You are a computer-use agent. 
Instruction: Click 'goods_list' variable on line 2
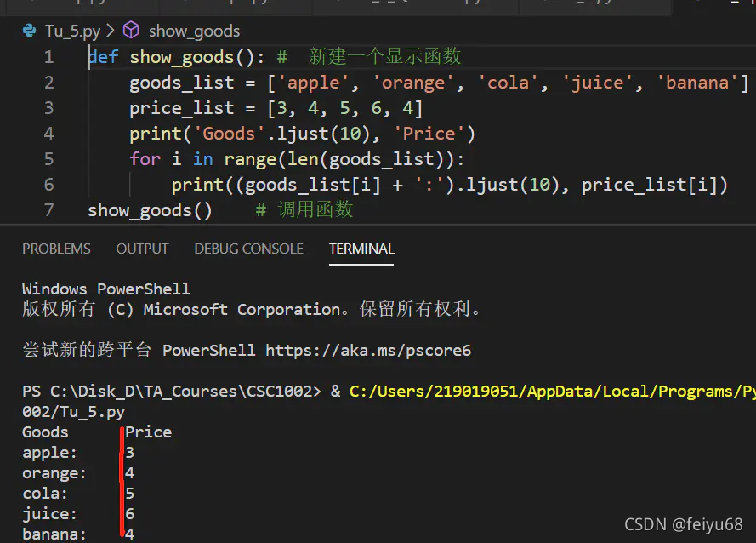point(182,83)
